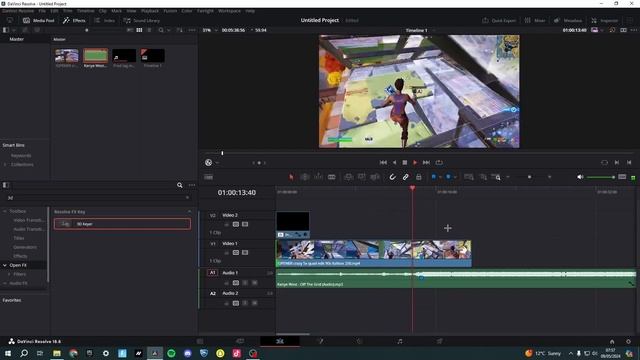Select the Blade Edit Mode tool

(x=331, y=177)
